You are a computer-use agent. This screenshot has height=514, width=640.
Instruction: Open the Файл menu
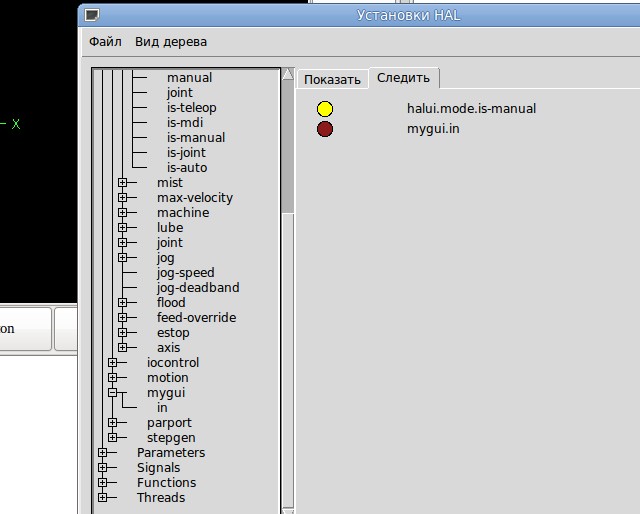[x=105, y=42]
